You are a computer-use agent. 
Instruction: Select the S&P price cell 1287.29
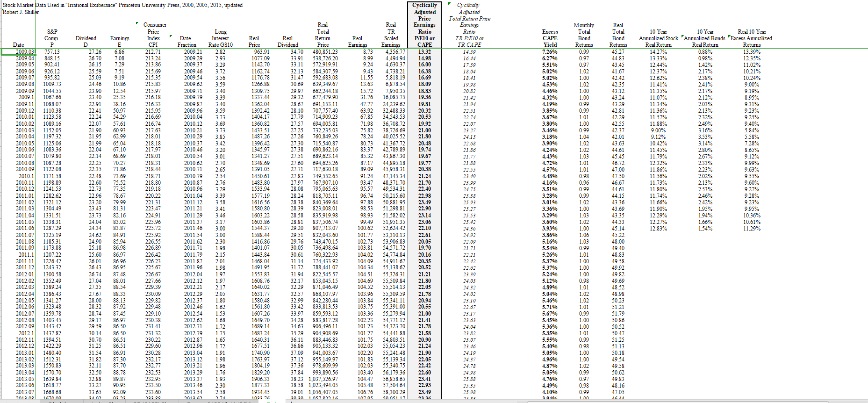[x=52, y=228]
